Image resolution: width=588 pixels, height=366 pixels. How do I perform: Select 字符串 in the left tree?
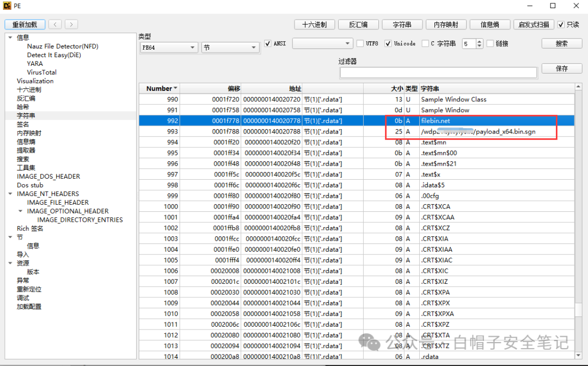[26, 115]
